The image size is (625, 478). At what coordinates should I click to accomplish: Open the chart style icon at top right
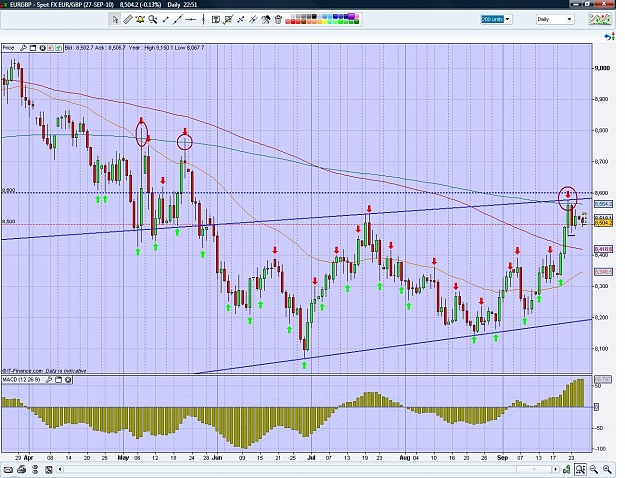coord(600,19)
